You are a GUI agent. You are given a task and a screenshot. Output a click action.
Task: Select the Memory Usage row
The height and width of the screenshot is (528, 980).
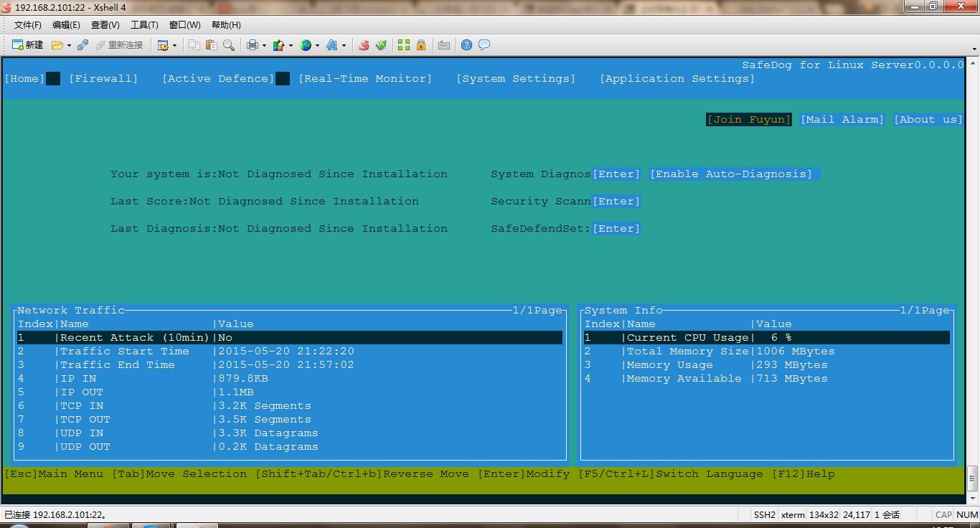(x=767, y=365)
